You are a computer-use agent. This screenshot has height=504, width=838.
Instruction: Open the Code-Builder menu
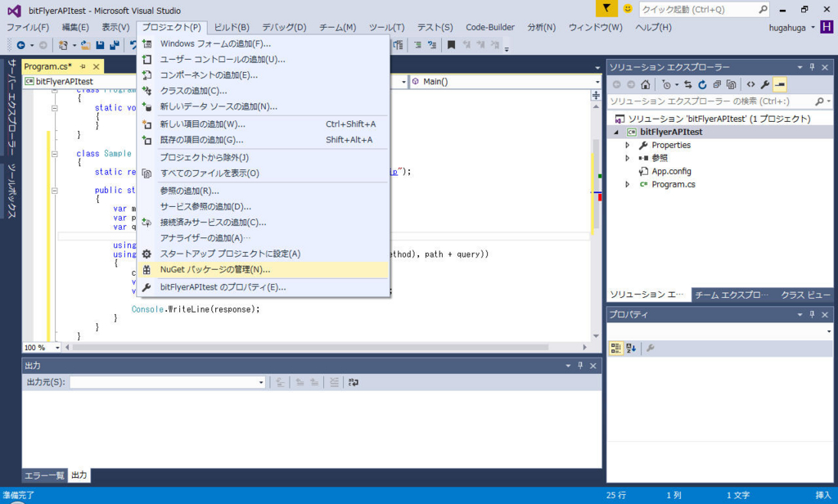489,27
